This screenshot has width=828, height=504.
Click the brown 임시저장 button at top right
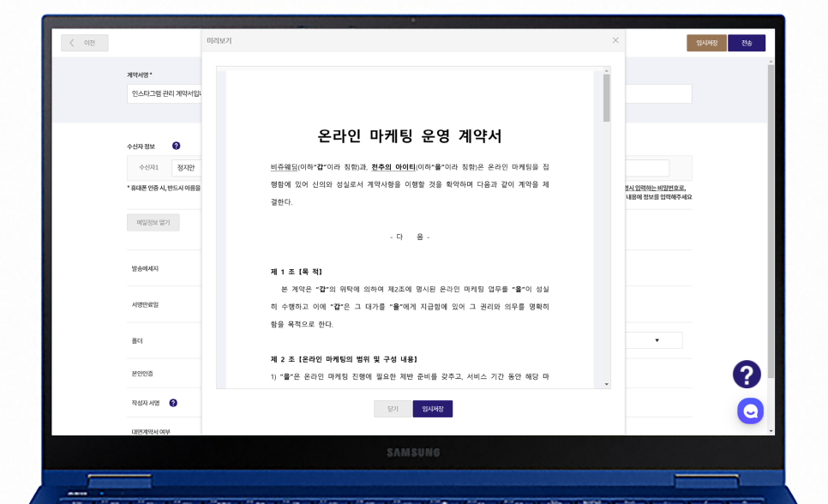click(706, 43)
